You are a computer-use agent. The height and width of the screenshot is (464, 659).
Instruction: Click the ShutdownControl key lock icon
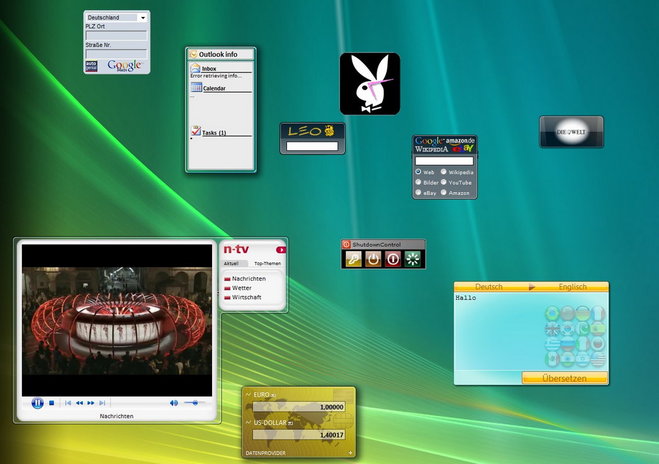coord(353,259)
